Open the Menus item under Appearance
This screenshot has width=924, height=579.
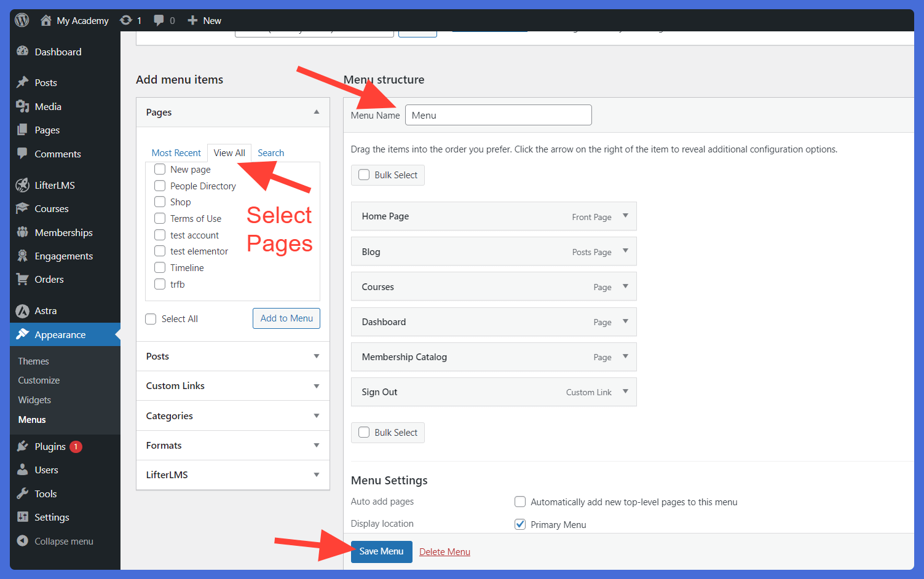(31, 419)
